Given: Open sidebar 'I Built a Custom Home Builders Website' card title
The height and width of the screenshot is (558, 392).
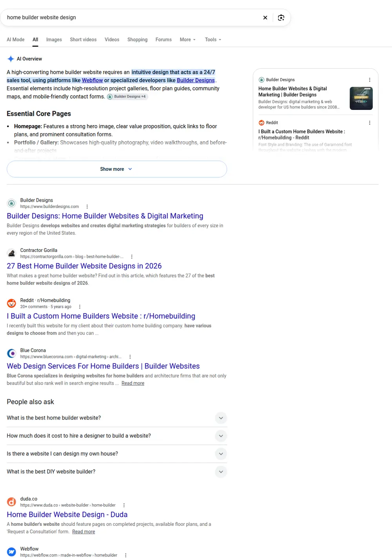Looking at the screenshot, I should [302, 135].
